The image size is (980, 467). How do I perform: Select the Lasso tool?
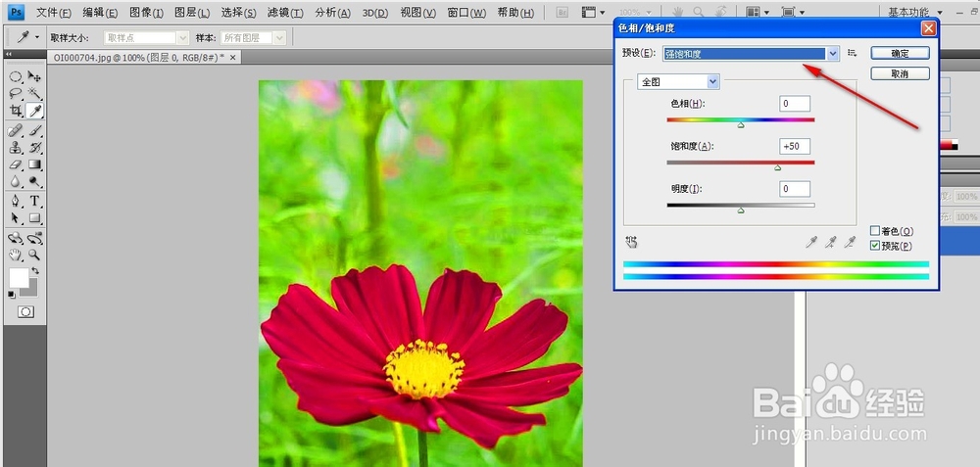coord(16,94)
